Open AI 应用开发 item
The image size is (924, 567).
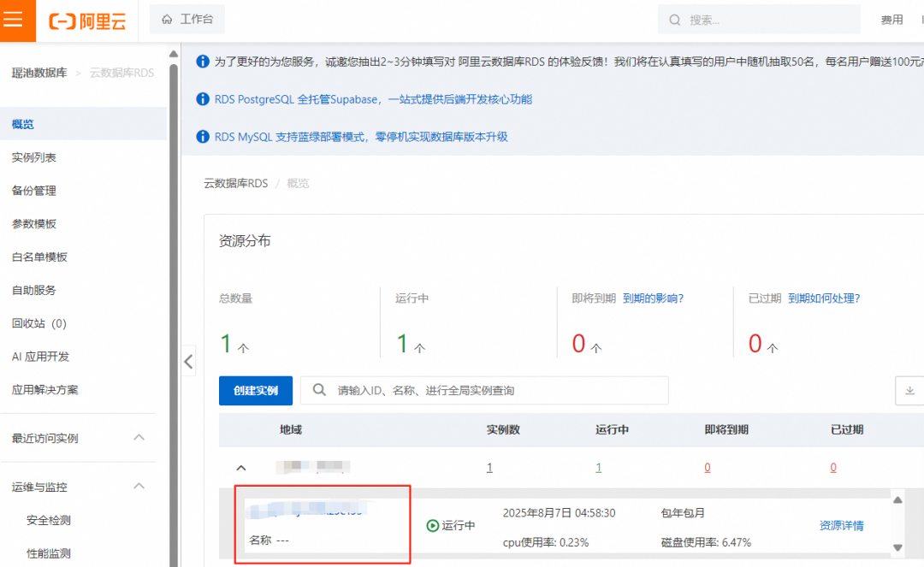click(x=41, y=357)
